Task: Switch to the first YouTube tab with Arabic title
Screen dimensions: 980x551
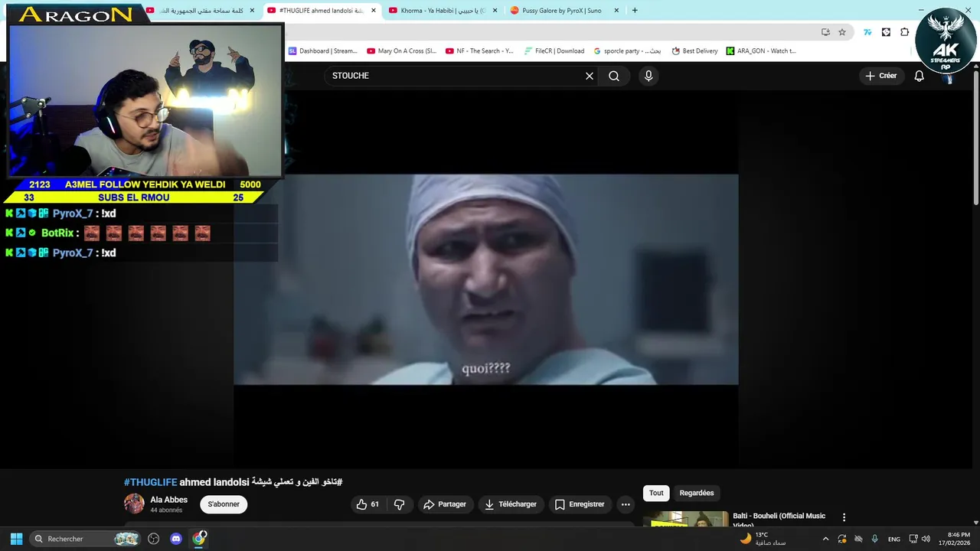Action: click(199, 11)
